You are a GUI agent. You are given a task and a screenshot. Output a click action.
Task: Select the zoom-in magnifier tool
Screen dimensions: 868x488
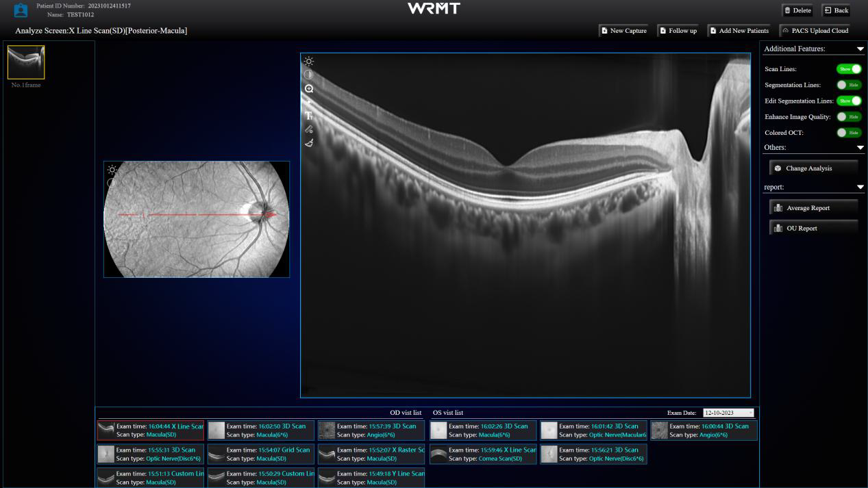pos(309,89)
